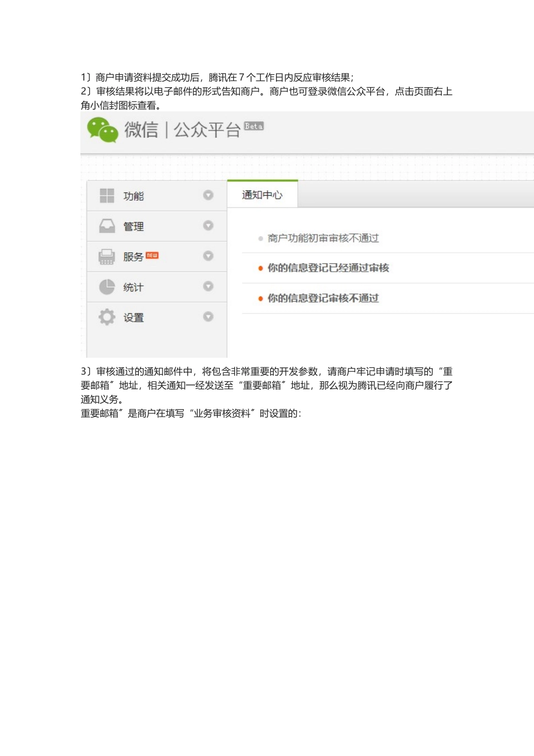Expand the 功能 menu arrow
The width and height of the screenshot is (534, 756).
[208, 195]
